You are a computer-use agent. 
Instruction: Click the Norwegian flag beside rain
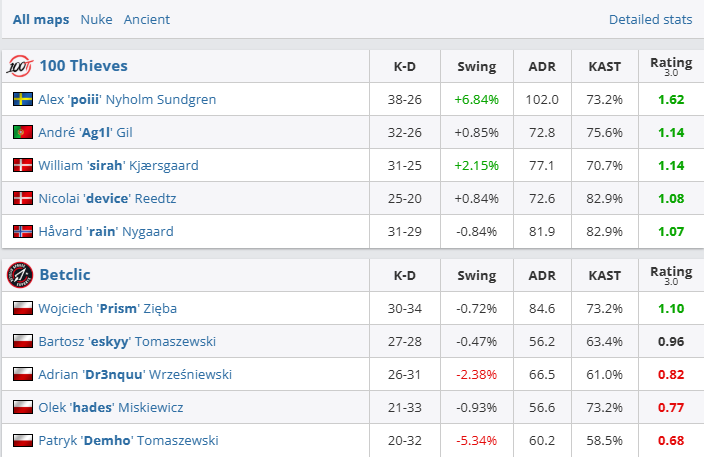[23, 231]
